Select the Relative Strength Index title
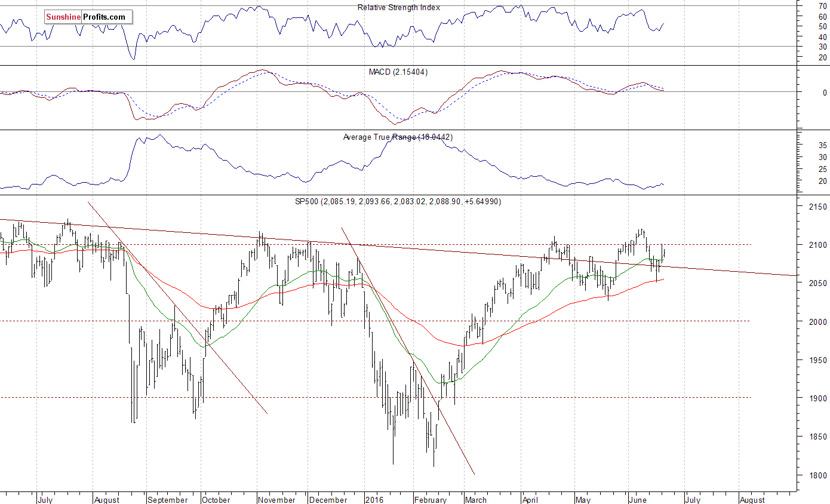Screen dimensions: 830x504 399,8
